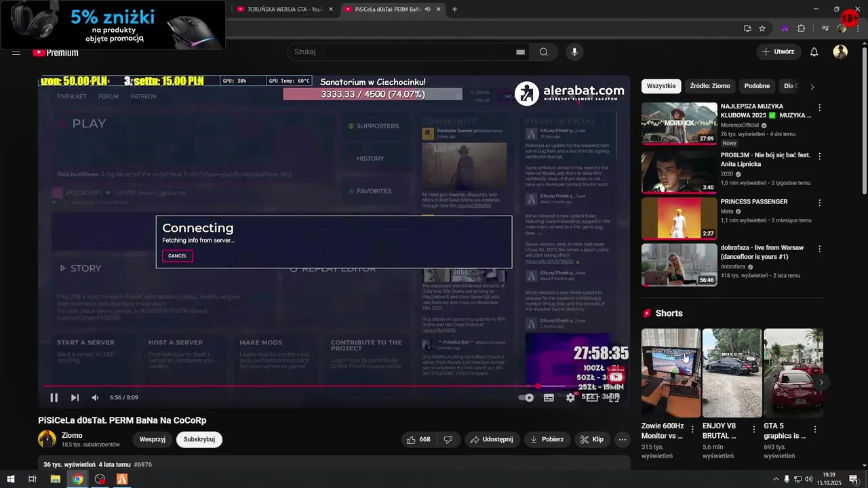Screen dimensions: 868x488
Task: Open a new browser tab
Action: 454,9
